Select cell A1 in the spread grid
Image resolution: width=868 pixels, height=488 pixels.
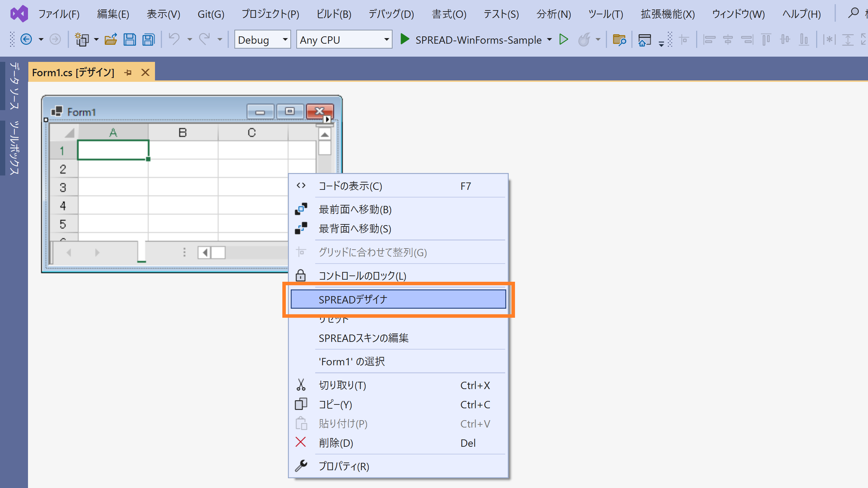pyautogui.click(x=113, y=150)
